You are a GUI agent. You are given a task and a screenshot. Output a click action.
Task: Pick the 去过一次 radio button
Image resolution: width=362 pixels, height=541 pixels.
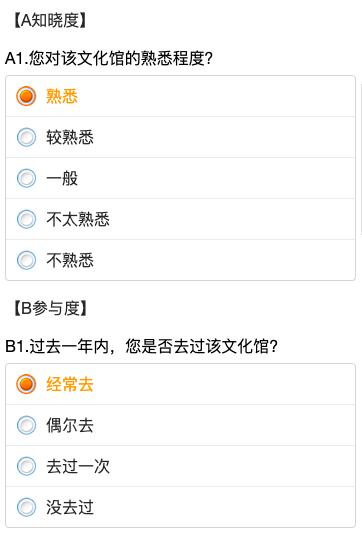pyautogui.click(x=26, y=466)
